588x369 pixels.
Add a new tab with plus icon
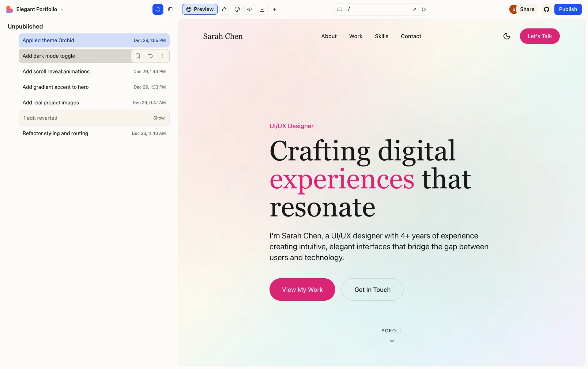point(274,9)
